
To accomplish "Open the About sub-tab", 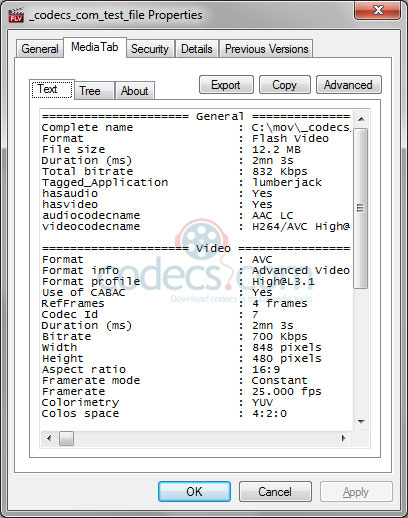I will pos(135,91).
